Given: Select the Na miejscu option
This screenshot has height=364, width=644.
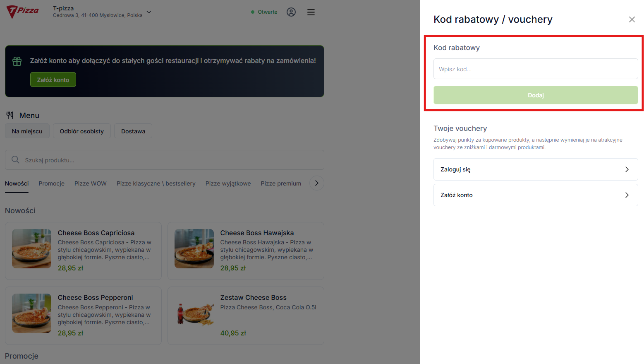Looking at the screenshot, I should pos(27,131).
